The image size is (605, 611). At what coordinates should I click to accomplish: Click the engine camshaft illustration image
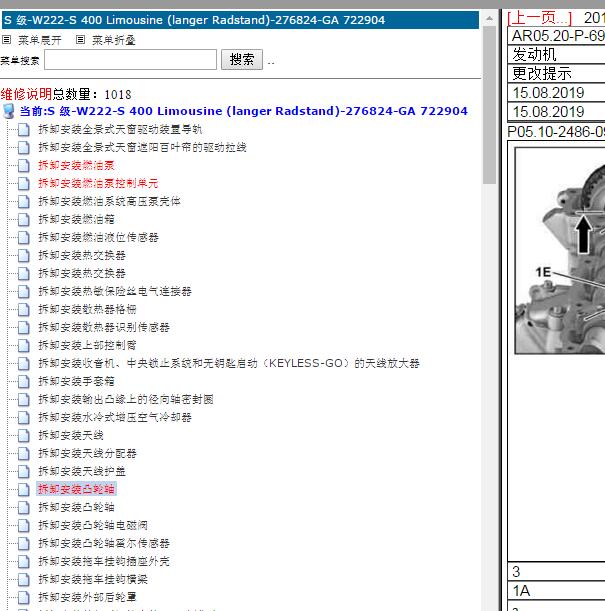560,251
